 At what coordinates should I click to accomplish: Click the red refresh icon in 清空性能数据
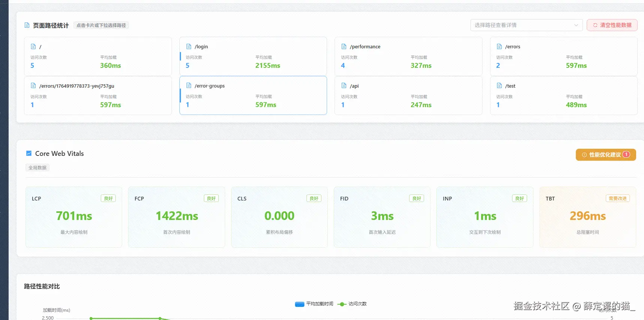pos(595,25)
